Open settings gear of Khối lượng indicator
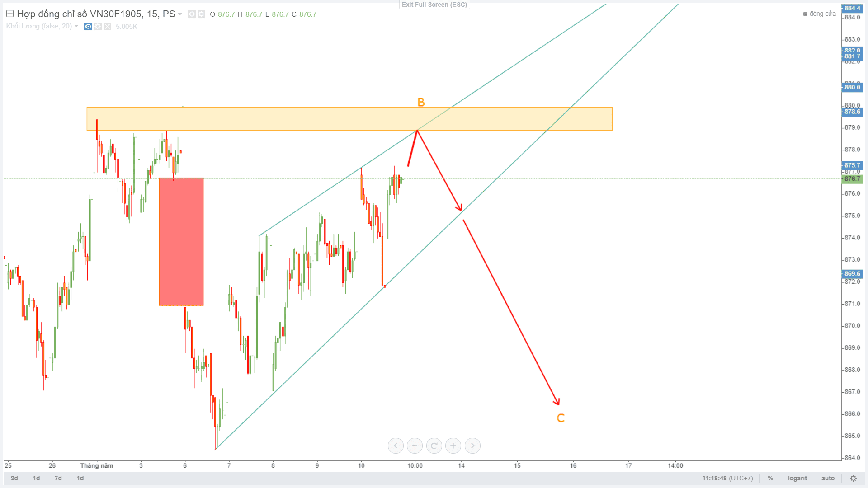This screenshot has width=868, height=488. tap(98, 27)
